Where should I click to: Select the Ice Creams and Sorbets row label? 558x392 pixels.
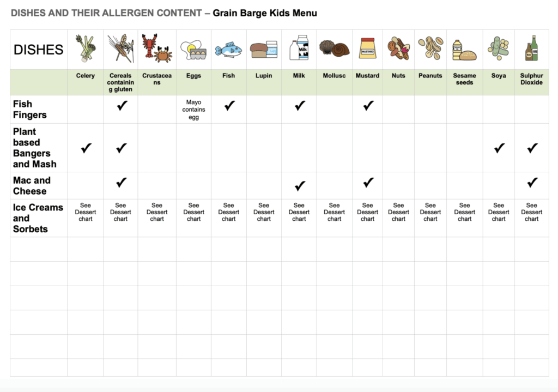pos(38,218)
